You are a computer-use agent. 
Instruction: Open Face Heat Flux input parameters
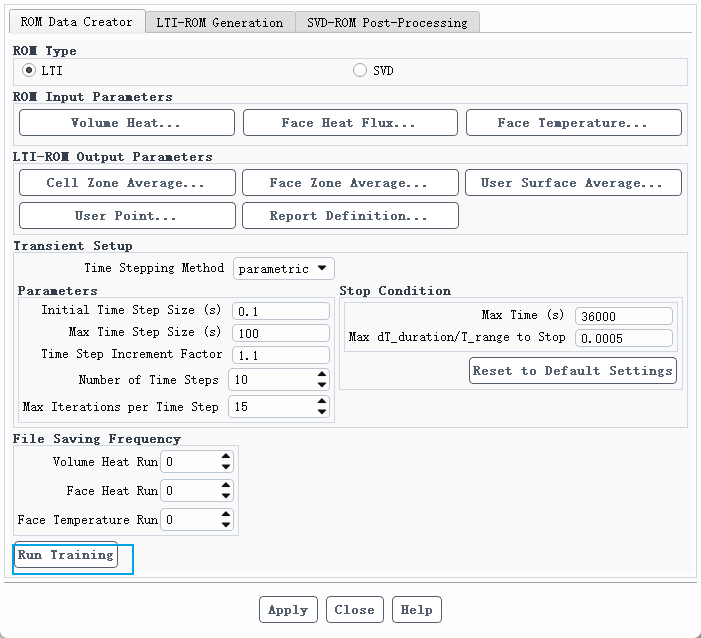pos(349,123)
